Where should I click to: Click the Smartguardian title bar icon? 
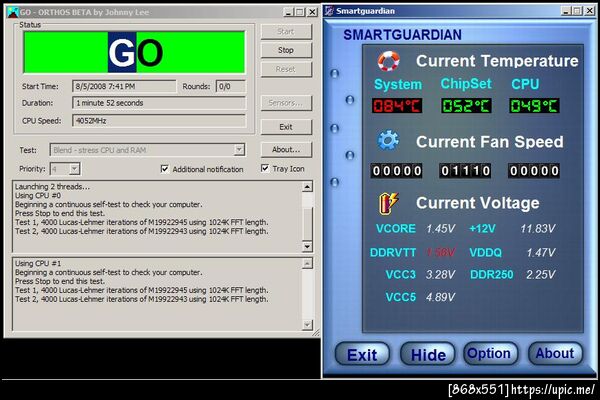(329, 11)
